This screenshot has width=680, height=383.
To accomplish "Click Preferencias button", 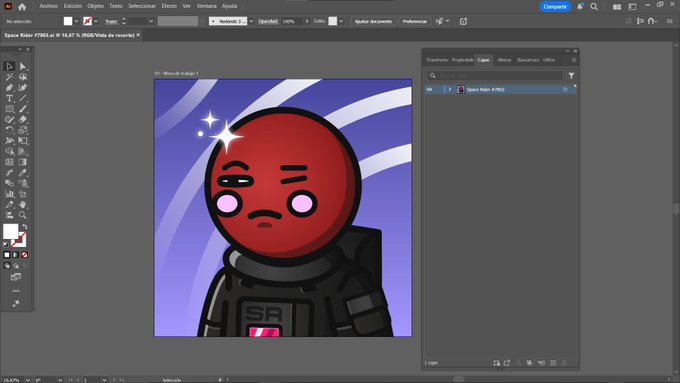I will pos(415,21).
